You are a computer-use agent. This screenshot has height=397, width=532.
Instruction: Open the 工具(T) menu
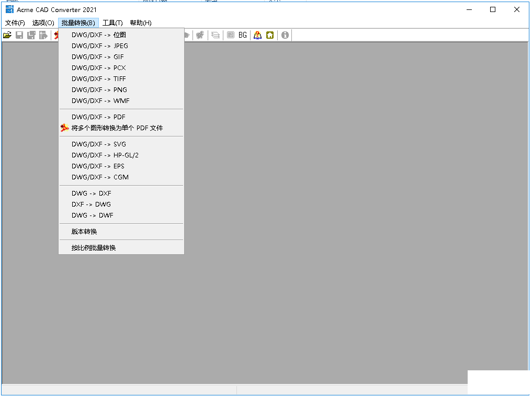(112, 22)
